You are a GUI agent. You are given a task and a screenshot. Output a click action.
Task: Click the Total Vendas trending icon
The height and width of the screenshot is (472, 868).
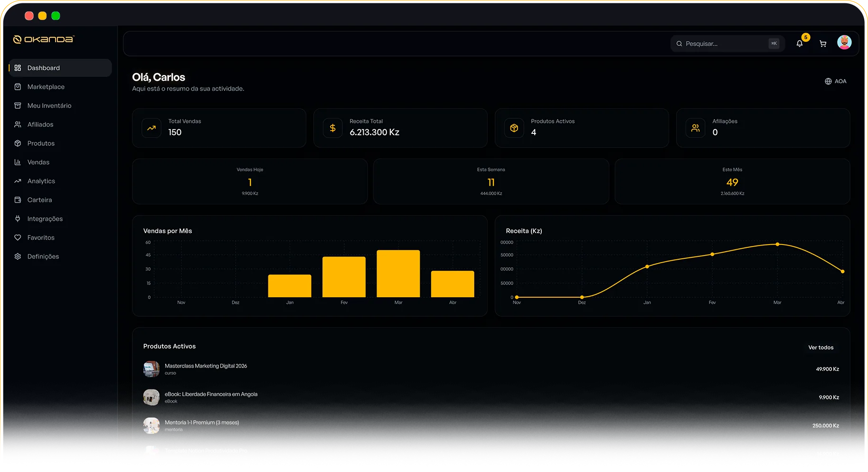coord(151,128)
